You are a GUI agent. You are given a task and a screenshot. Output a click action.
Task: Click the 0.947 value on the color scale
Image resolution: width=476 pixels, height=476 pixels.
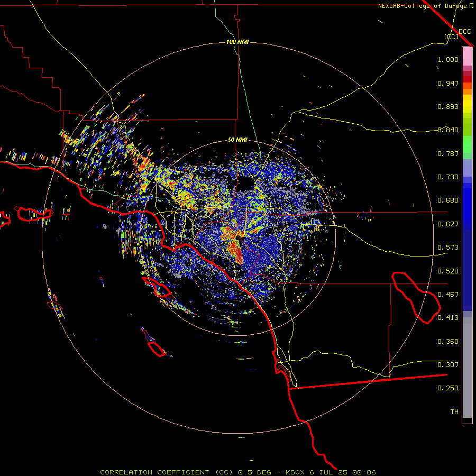coord(448,83)
